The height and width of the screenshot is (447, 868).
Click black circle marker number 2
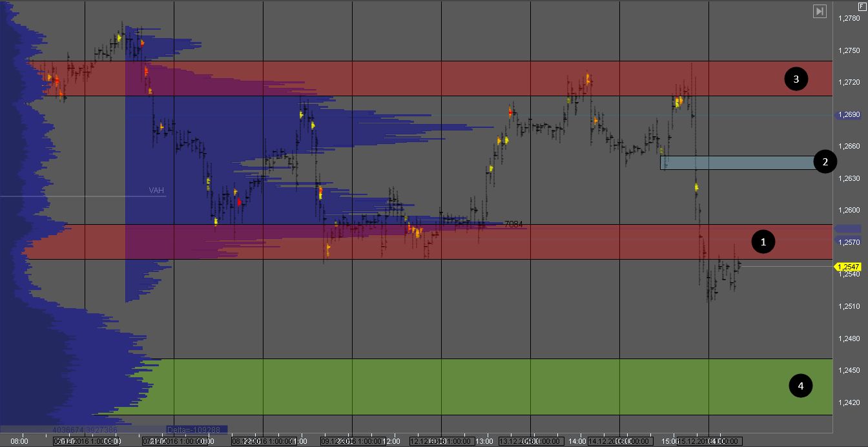pos(825,162)
